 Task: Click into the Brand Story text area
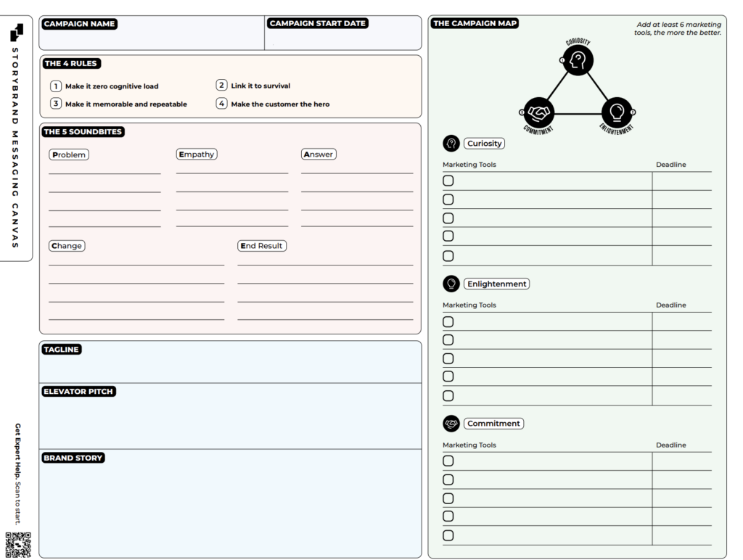230,503
